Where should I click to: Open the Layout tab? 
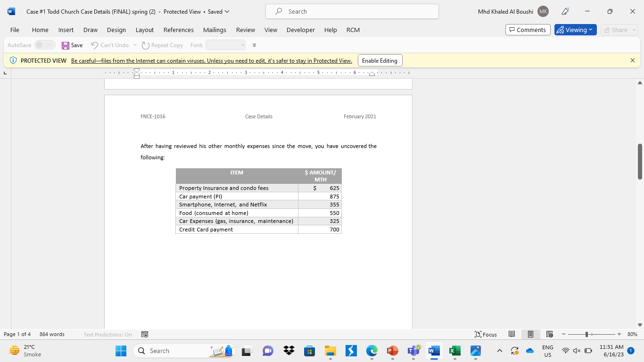[x=145, y=30]
